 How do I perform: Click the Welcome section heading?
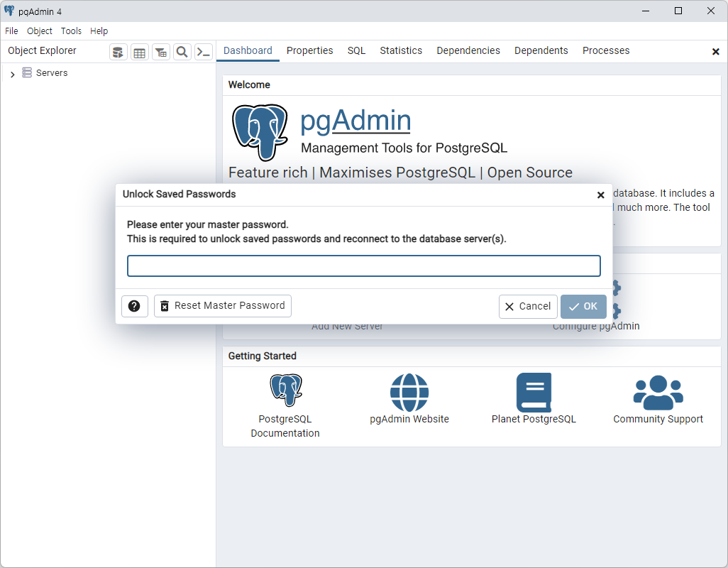point(249,84)
